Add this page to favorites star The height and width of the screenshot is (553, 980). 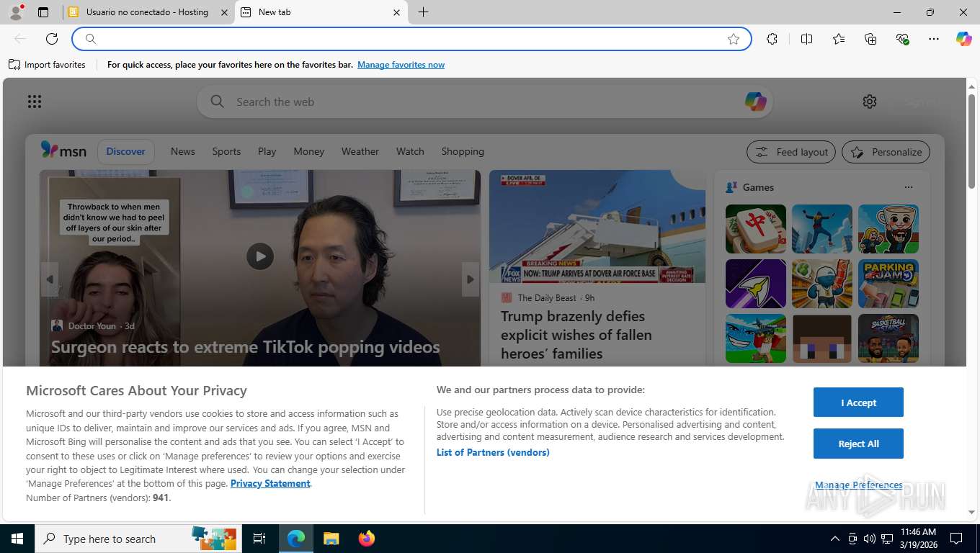(734, 39)
